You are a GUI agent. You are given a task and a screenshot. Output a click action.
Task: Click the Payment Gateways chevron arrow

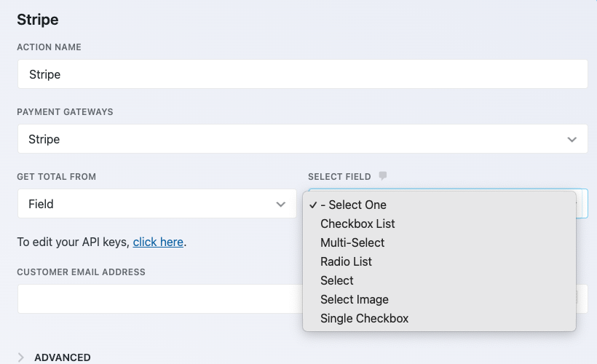[572, 139]
